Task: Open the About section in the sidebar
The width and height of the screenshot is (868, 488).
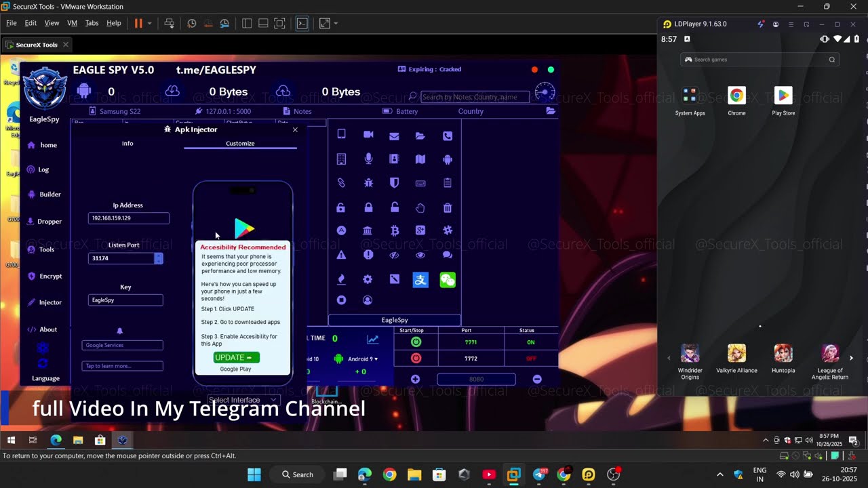Action: [42, 329]
